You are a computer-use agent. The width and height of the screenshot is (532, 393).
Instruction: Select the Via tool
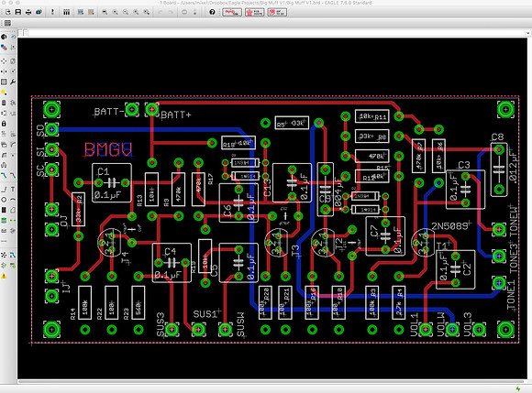[x=4, y=221]
